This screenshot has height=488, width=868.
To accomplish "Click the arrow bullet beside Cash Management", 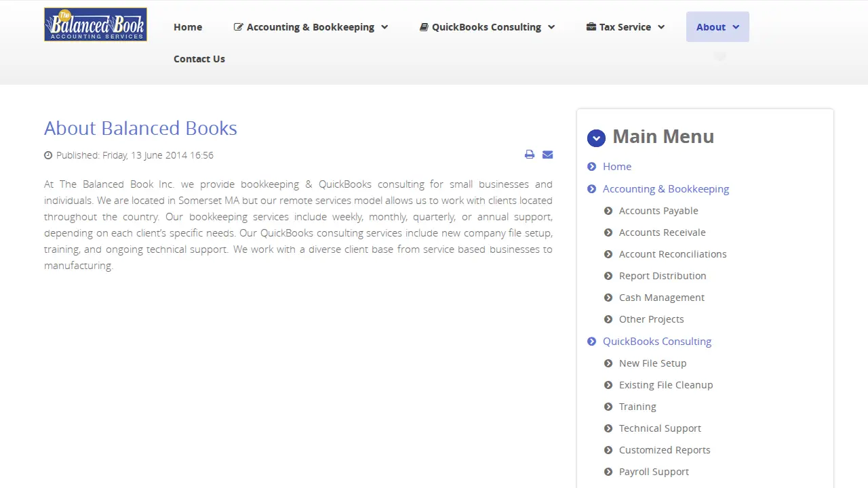I will coord(608,298).
